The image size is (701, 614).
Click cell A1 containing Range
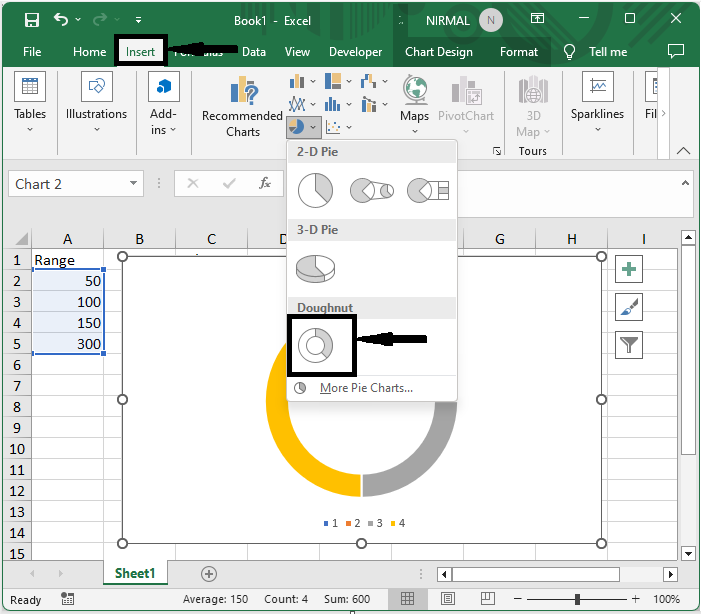click(x=68, y=260)
